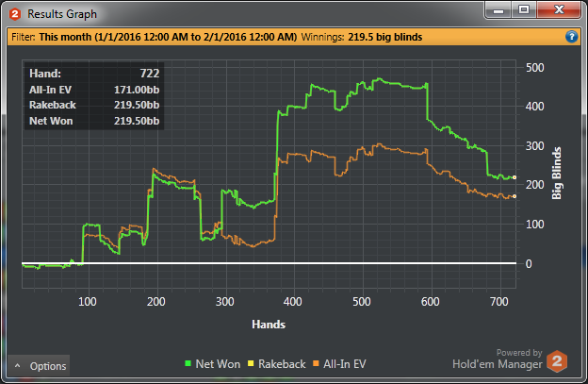588x384 pixels.
Task: Expand the Options panel
Action: click(39, 366)
